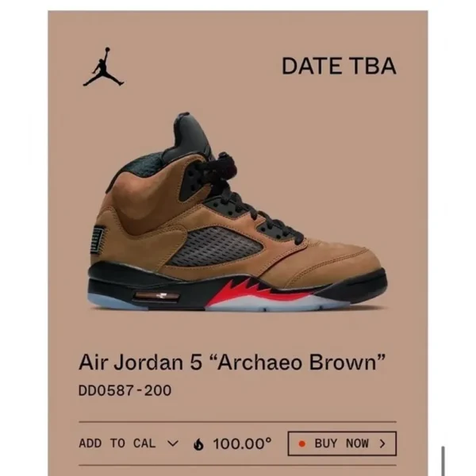Click the BUY NOW button
The width and height of the screenshot is (476, 476).
point(342,443)
